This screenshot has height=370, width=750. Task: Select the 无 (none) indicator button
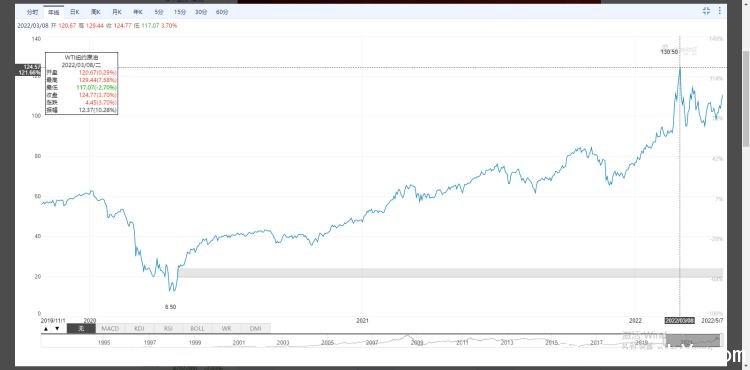click(81, 328)
